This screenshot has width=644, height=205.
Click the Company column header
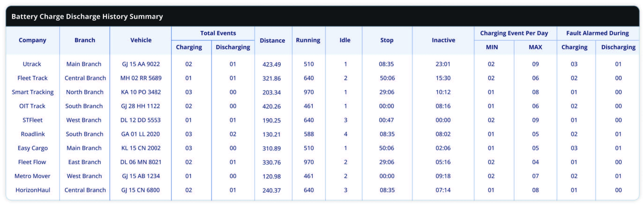(32, 40)
